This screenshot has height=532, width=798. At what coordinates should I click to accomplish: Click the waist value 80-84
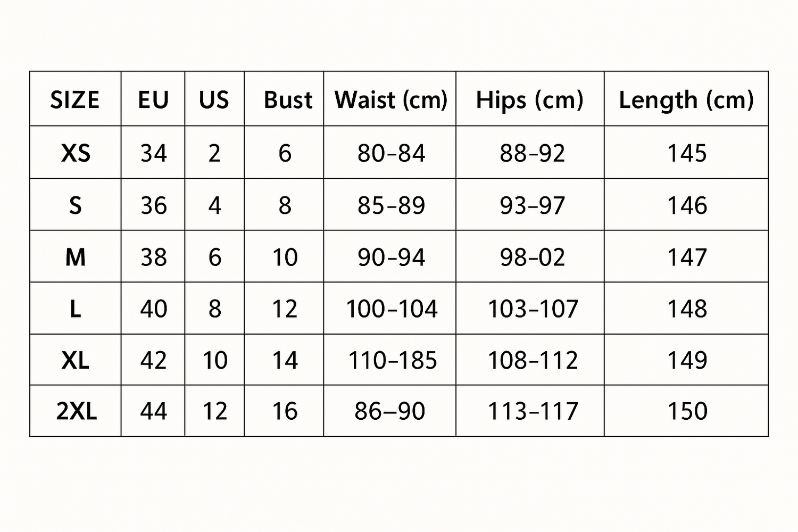coord(391,153)
